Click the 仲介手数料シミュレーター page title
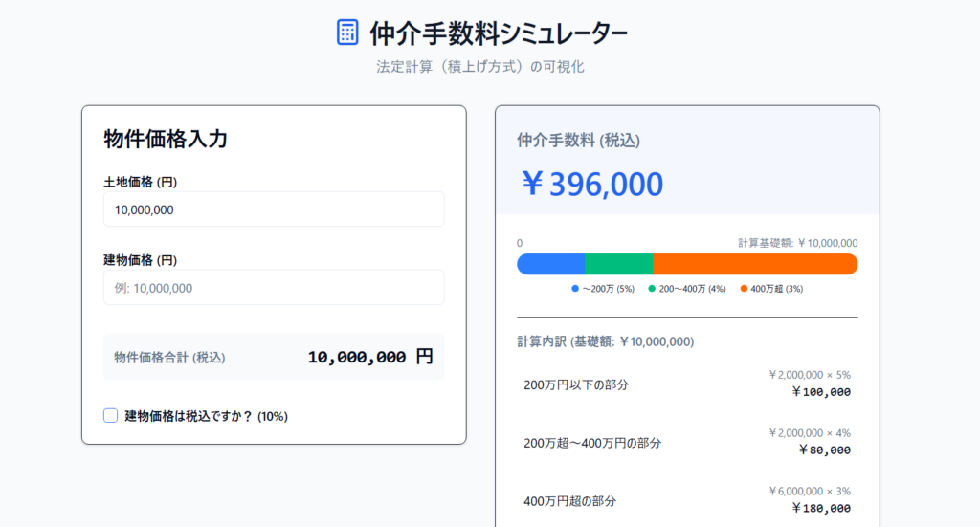This screenshot has width=980, height=527. (x=499, y=33)
